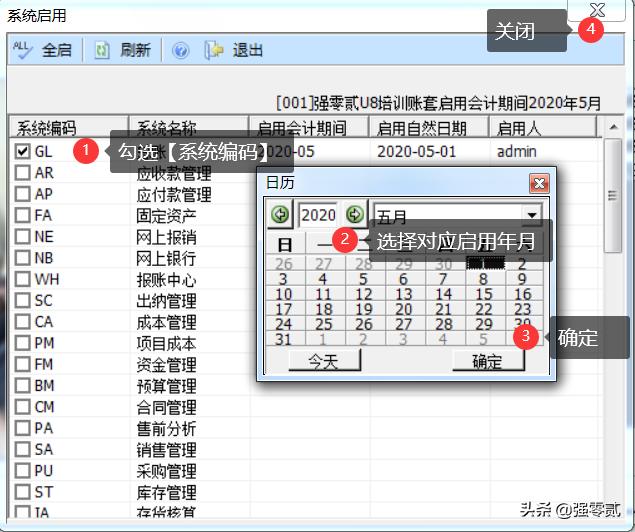Check the ST 库存管理 checkbox
This screenshot has height=532, width=635.
(23, 492)
